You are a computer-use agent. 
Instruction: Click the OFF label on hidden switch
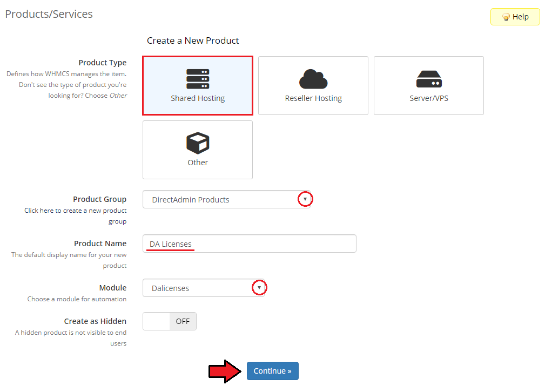tap(183, 321)
